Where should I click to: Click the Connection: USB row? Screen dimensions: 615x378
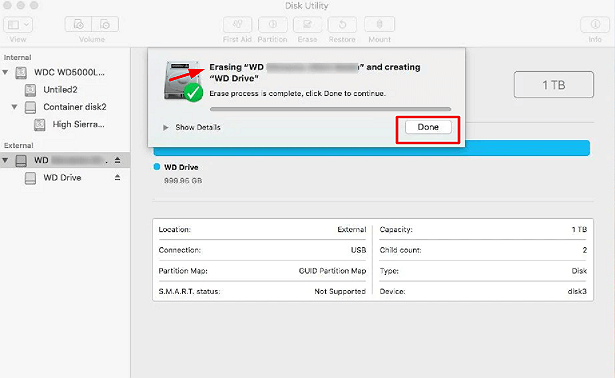click(x=262, y=250)
